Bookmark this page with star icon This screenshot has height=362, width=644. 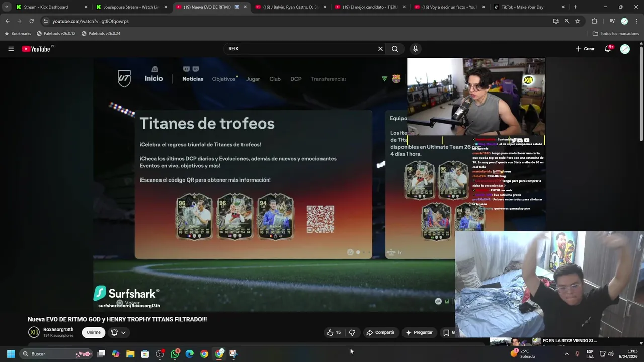pyautogui.click(x=578, y=21)
